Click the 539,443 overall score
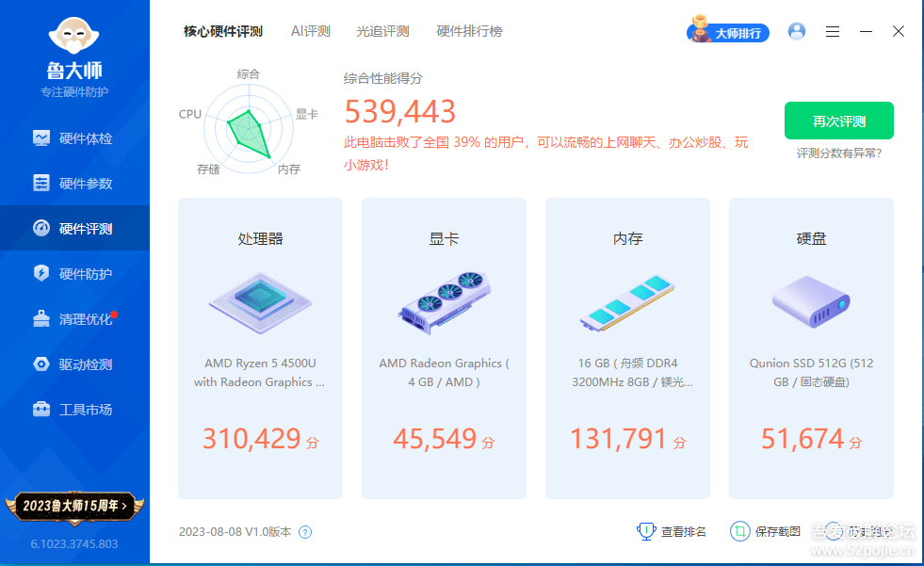The width and height of the screenshot is (924, 566). click(x=400, y=111)
